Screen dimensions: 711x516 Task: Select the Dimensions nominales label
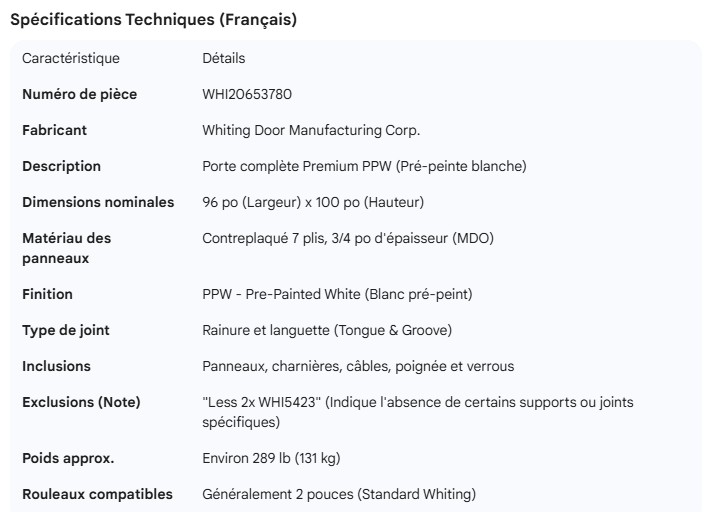[98, 202]
